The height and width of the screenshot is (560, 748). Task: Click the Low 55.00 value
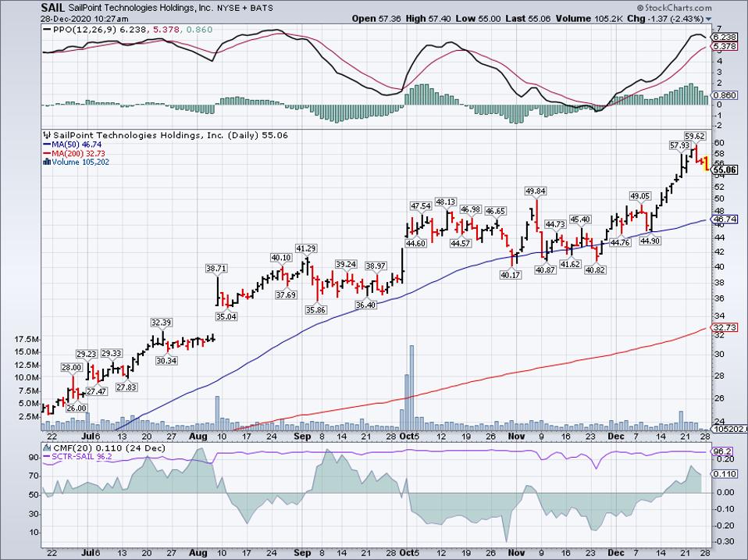478,19
